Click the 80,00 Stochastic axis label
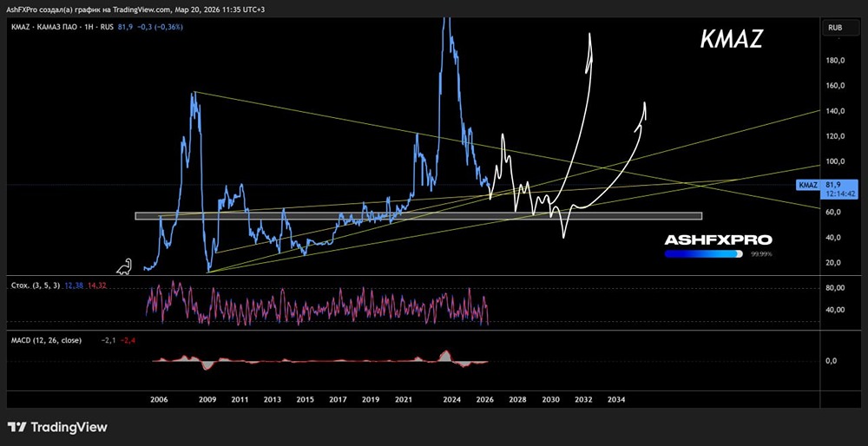The width and height of the screenshot is (868, 446). pos(836,288)
